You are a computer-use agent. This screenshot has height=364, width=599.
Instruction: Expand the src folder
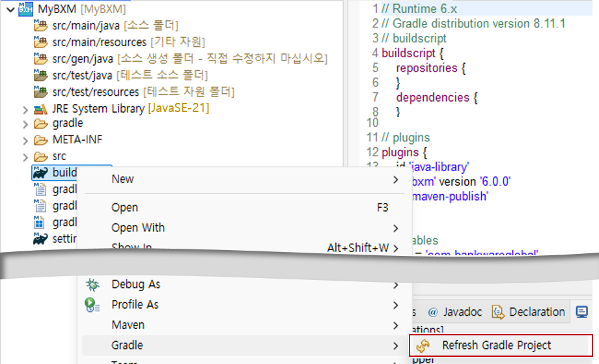[x=25, y=158]
